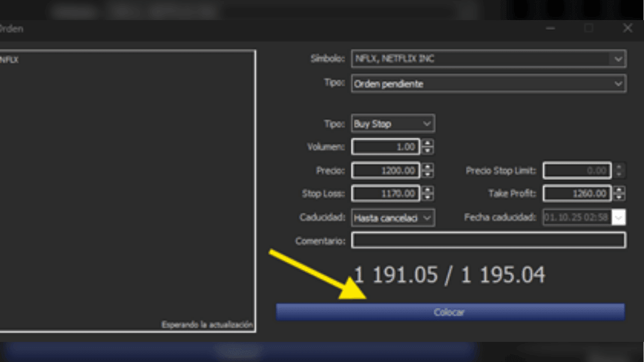The height and width of the screenshot is (362, 644).
Task: Select the Precio field showing 1200.00
Action: (385, 171)
